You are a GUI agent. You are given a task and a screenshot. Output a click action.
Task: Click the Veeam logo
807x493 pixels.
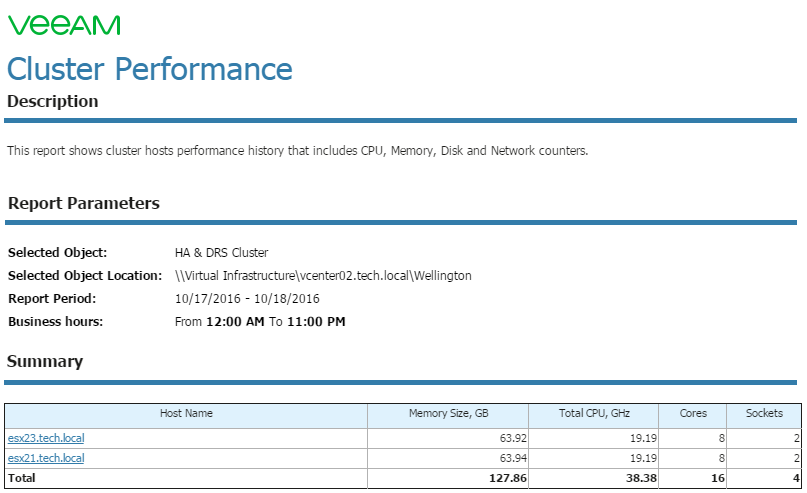point(64,25)
